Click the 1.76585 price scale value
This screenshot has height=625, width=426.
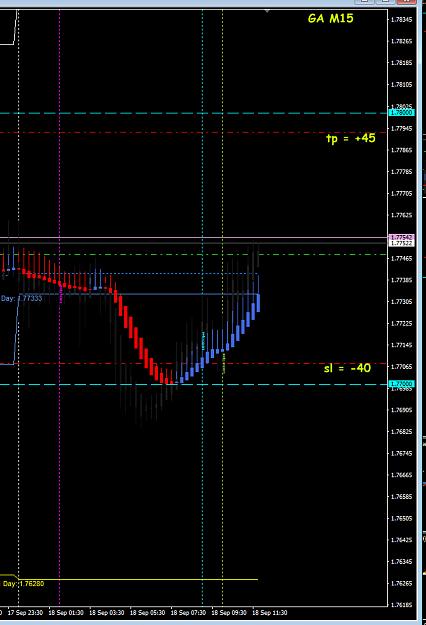click(402, 497)
